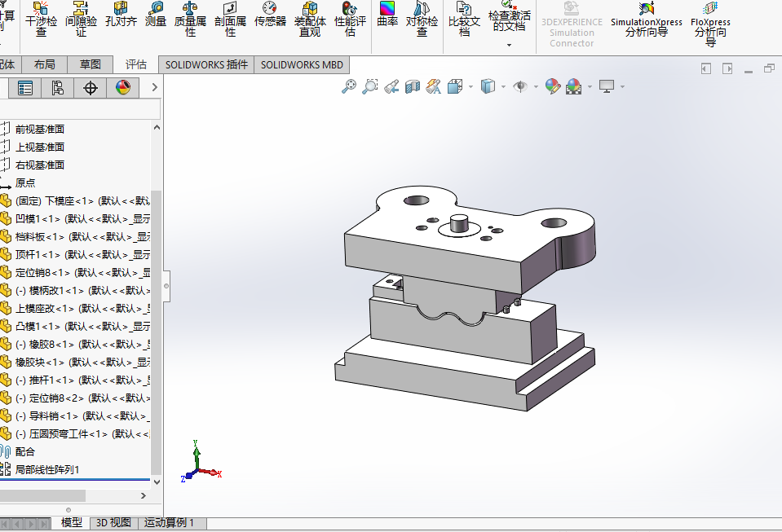Viewport: 782px width, 532px height.
Task: Run the 干涉检查 interference check tool
Action: pos(41,20)
